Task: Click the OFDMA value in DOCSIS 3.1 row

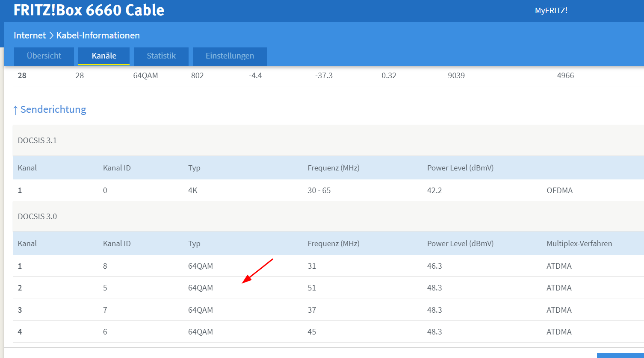Action: click(x=559, y=191)
